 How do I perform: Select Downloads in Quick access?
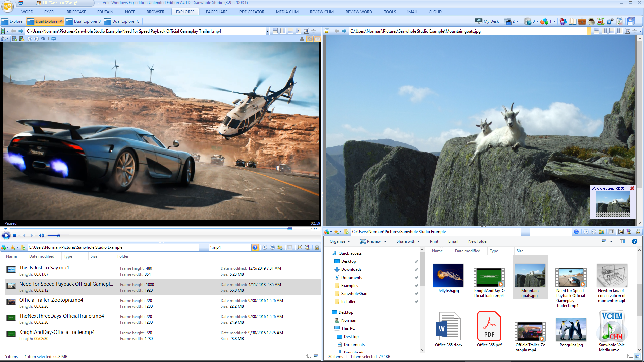[351, 269]
